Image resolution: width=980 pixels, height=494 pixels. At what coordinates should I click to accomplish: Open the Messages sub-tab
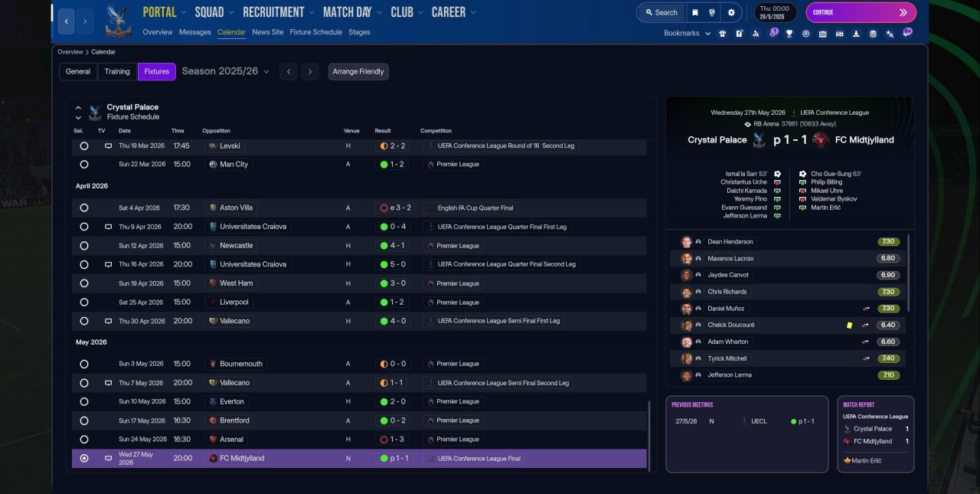pyautogui.click(x=195, y=32)
